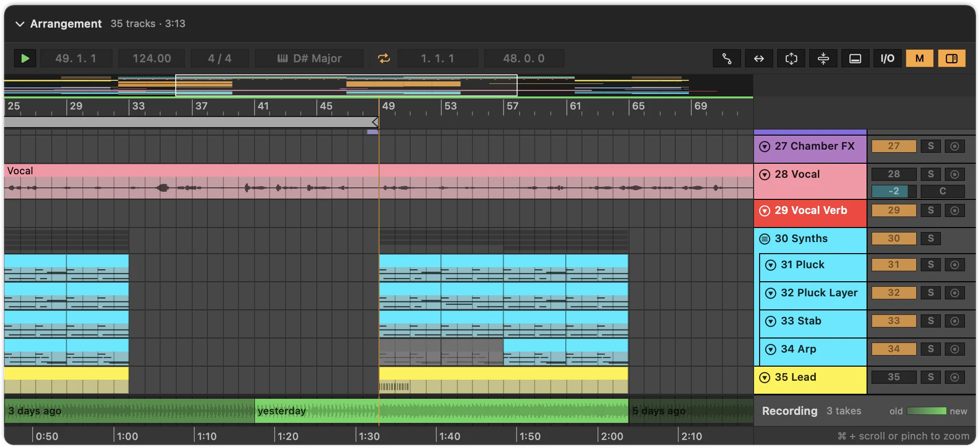Arm the 34 Arp track for recording

click(955, 349)
